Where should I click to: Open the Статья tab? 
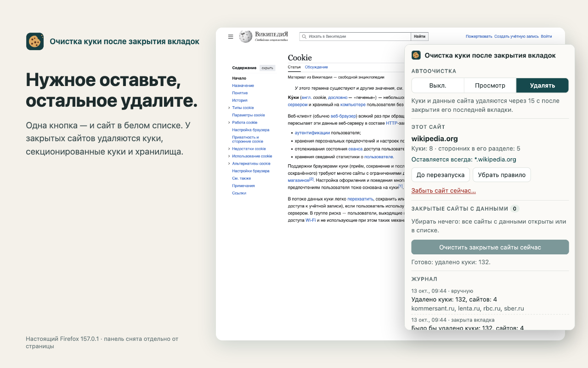294,67
